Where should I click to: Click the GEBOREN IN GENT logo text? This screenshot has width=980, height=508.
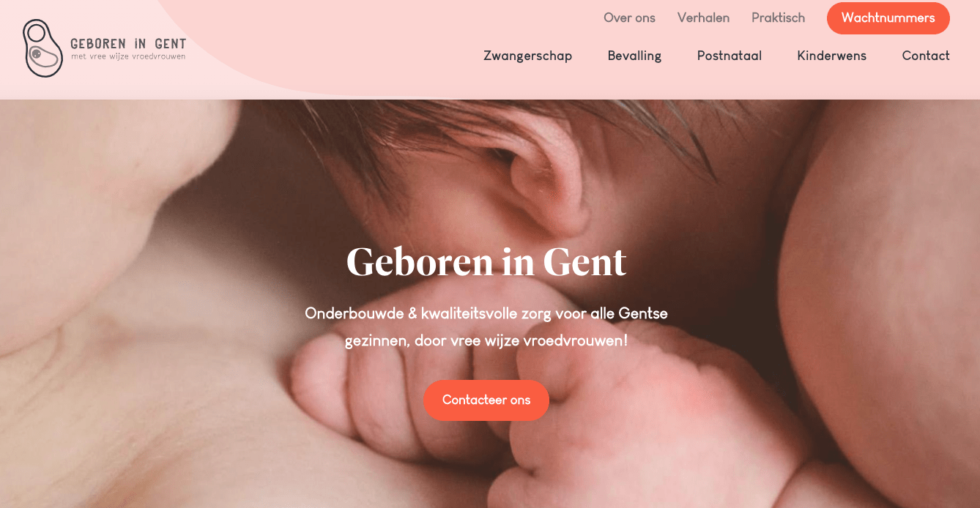coord(128,44)
